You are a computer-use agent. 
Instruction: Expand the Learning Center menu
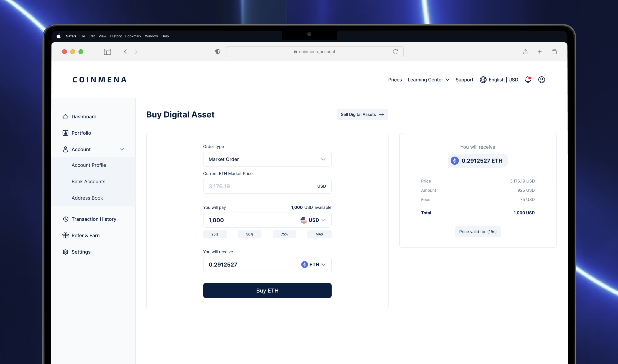tap(428, 80)
